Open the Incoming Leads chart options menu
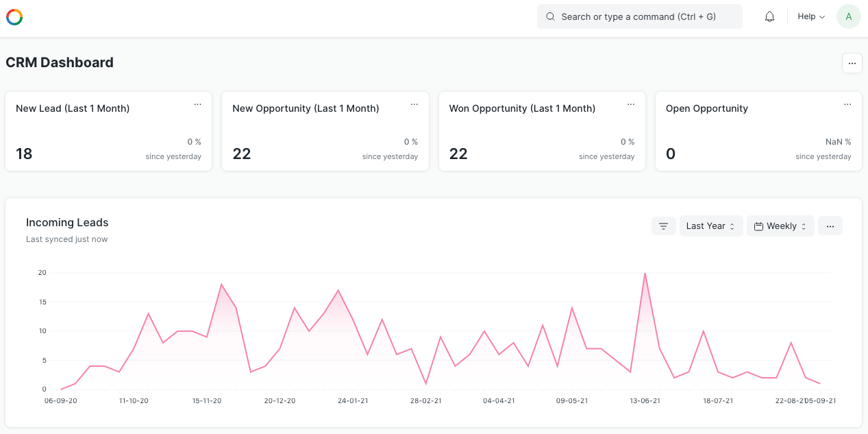The width and height of the screenshot is (868, 434). tap(830, 226)
